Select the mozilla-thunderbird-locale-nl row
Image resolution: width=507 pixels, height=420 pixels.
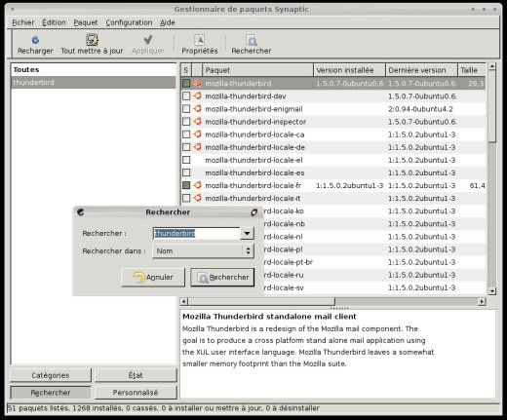coord(374,237)
